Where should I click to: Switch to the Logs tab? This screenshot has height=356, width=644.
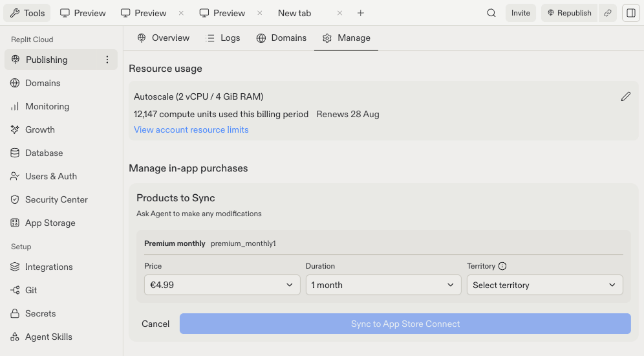pyautogui.click(x=222, y=38)
